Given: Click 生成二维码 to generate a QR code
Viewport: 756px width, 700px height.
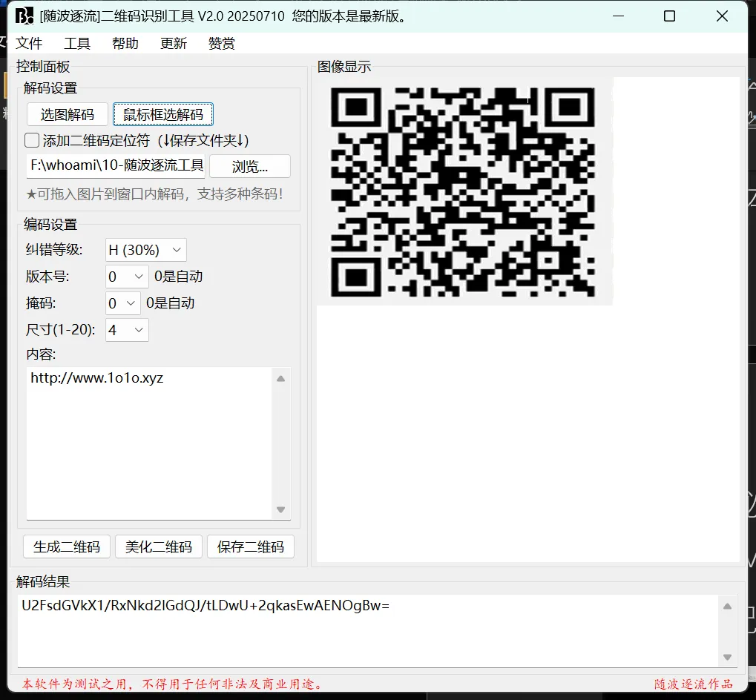Looking at the screenshot, I should pos(66,547).
